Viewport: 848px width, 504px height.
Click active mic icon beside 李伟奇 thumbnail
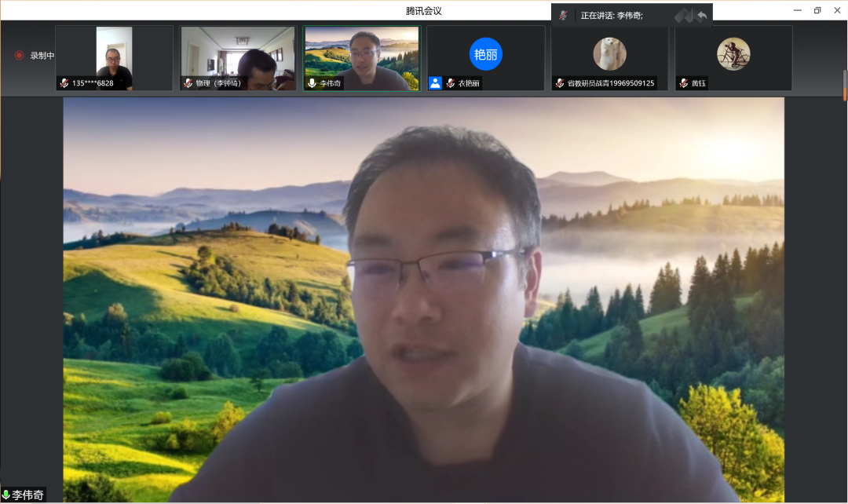(x=312, y=83)
